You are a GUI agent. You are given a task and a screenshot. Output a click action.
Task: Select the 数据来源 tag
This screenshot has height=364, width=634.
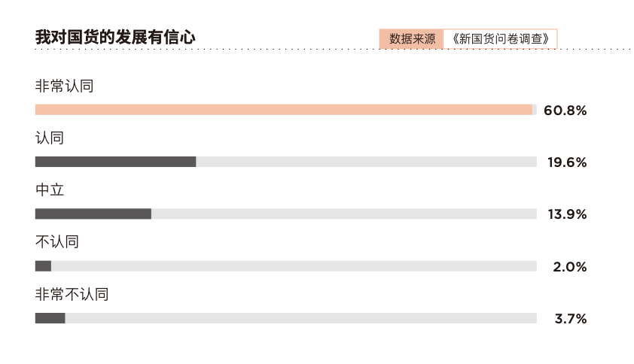(x=412, y=39)
